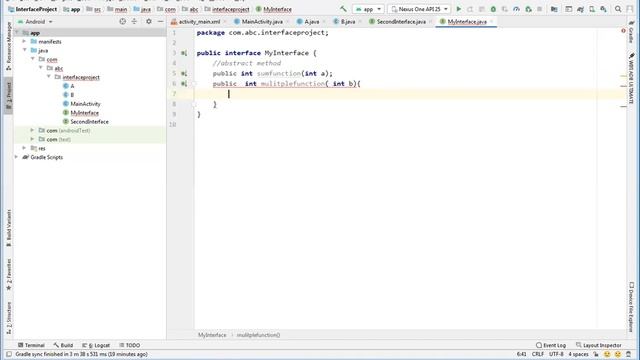Click the error indicator at editor top right
This screenshot has height=360, width=640.
coord(623,31)
